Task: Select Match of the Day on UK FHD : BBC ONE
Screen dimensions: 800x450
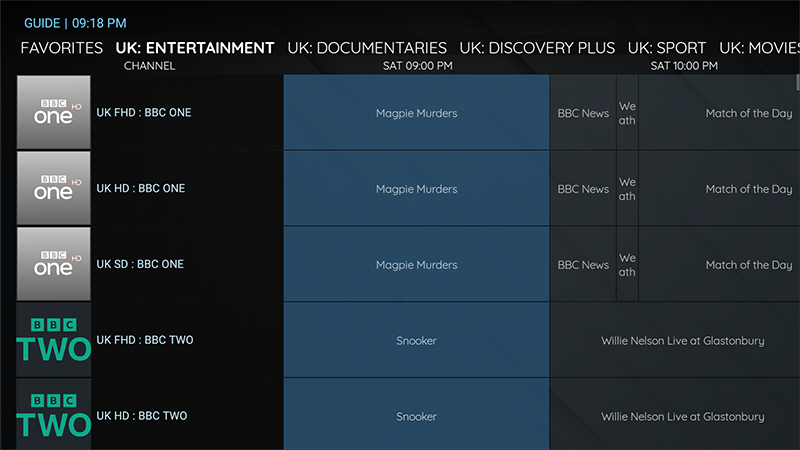Action: 719,113
